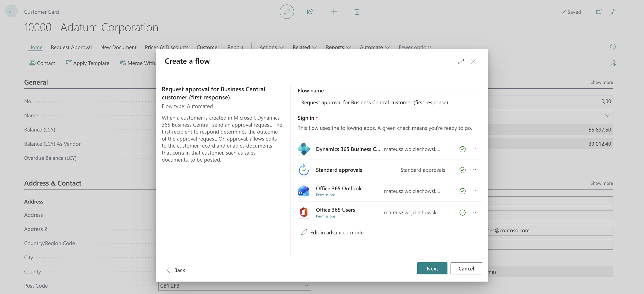Open more options for Office 365 Outlook
Image resolution: width=644 pixels, height=294 pixels.
(x=473, y=191)
